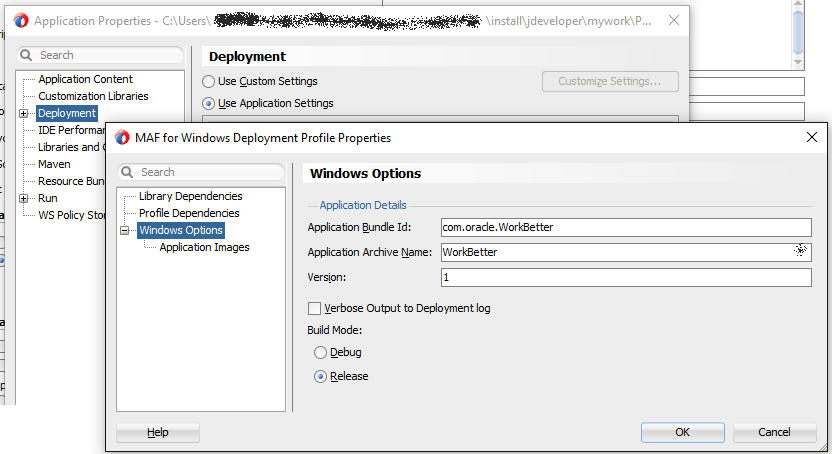Screen dimensions: 832x454
Task: Choose Use Custom Settings option
Action: tap(209, 82)
